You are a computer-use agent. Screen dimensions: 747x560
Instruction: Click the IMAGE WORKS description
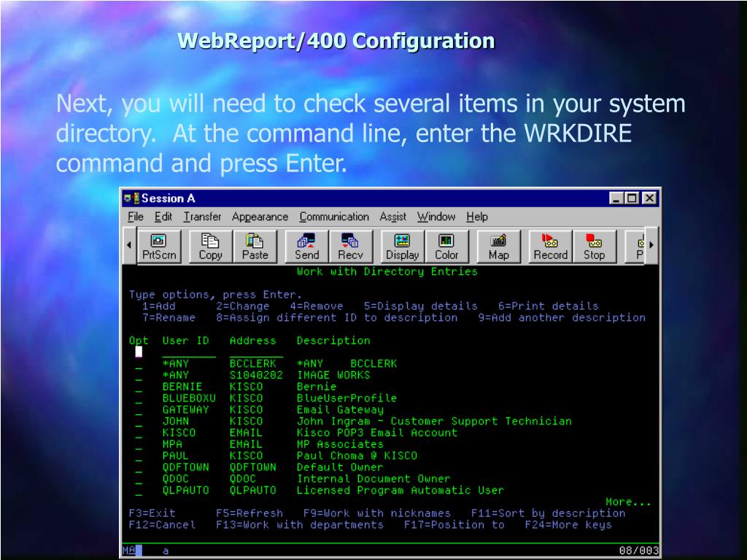tap(333, 376)
